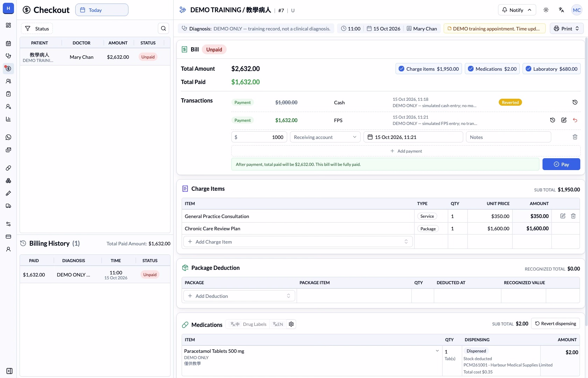Uncheck the Charge items $1,950.00 checkbox
Screen dimensions: 588x378
pyautogui.click(x=401, y=69)
